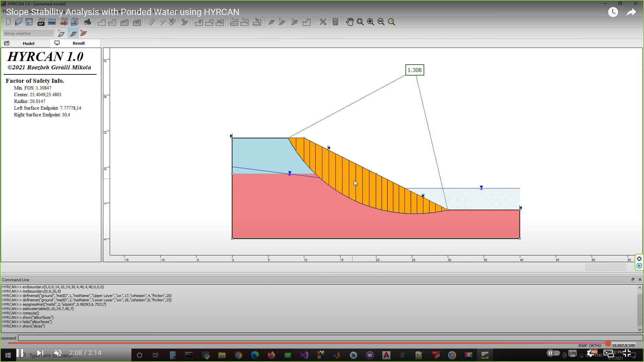
Task: Click the Left Surface Endpoint value
Action: point(70,108)
